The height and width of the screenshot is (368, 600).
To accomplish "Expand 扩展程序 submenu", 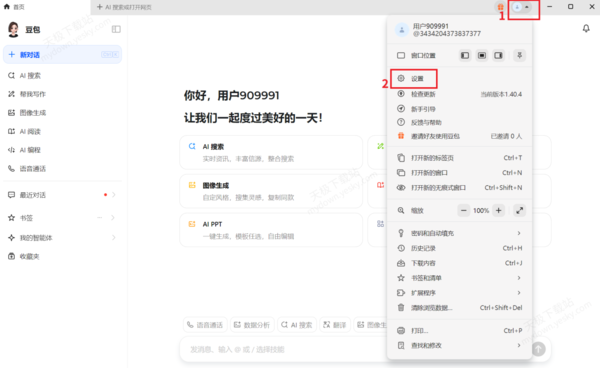I will pos(459,293).
